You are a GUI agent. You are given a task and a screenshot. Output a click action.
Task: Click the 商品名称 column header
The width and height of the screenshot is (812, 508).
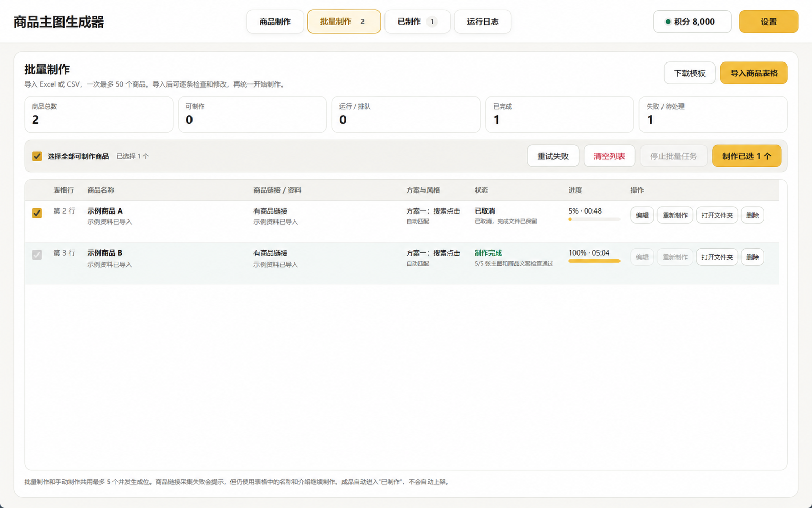tap(100, 190)
